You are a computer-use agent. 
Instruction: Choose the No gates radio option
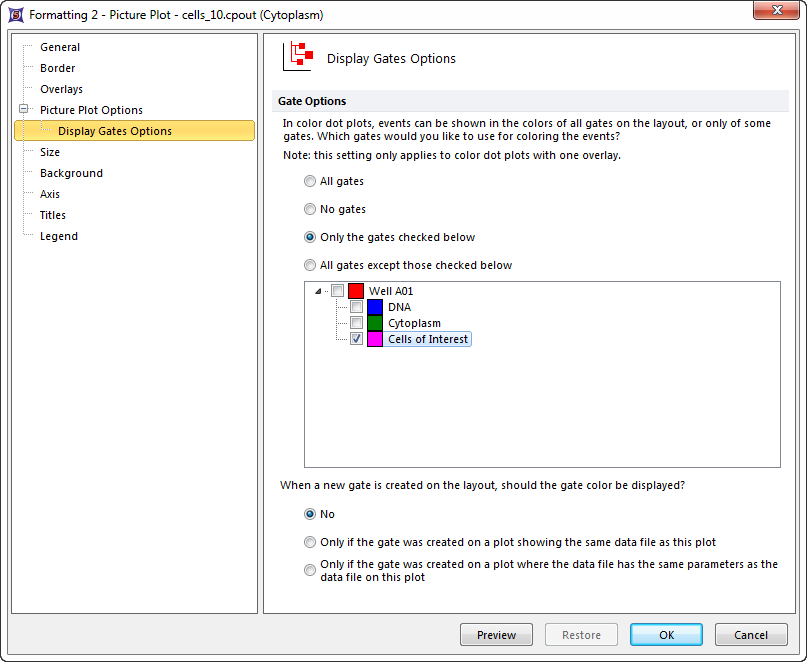pyautogui.click(x=310, y=210)
